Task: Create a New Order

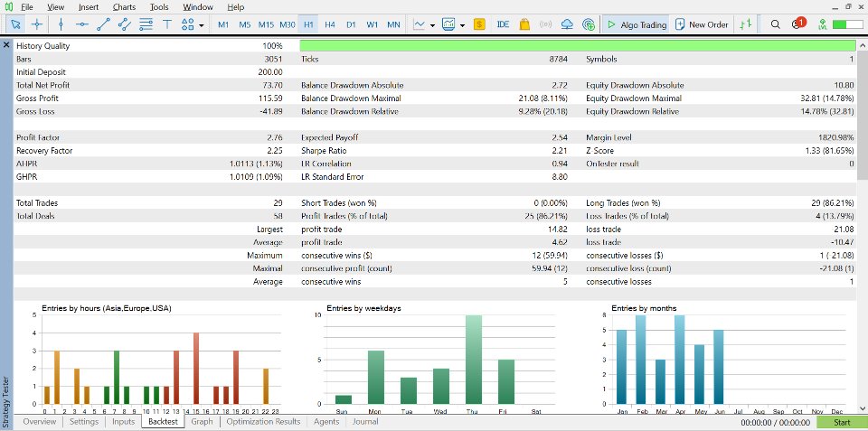Action: (x=702, y=24)
